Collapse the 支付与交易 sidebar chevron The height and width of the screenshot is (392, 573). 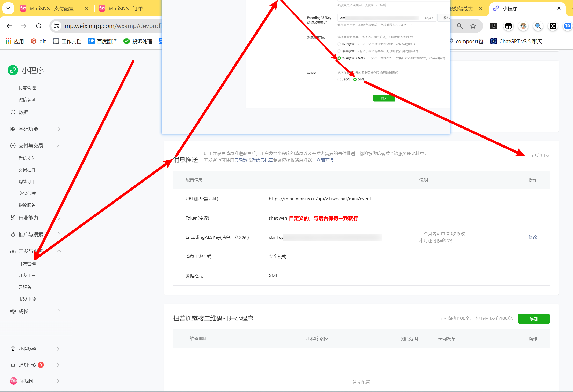(x=59, y=146)
